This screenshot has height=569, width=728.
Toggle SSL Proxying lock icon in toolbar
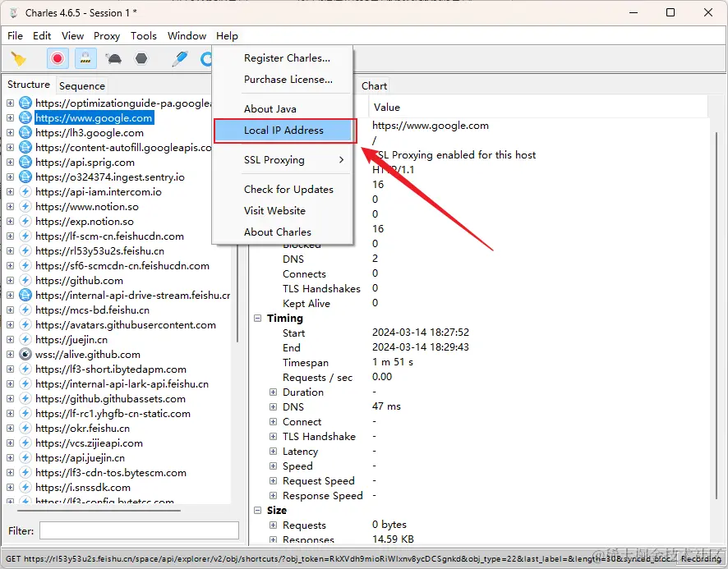click(85, 58)
